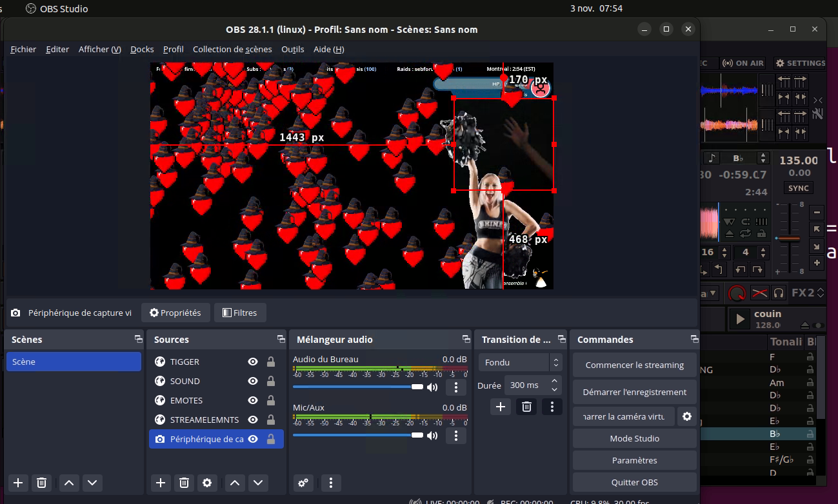This screenshot has height=504, width=838.
Task: Open virtual camera settings gear icon
Action: tap(687, 416)
